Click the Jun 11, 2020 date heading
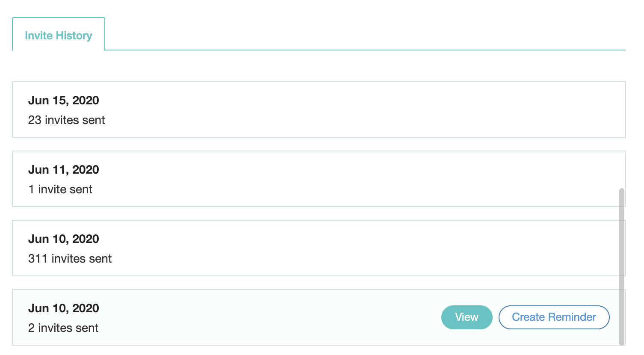 tap(63, 169)
